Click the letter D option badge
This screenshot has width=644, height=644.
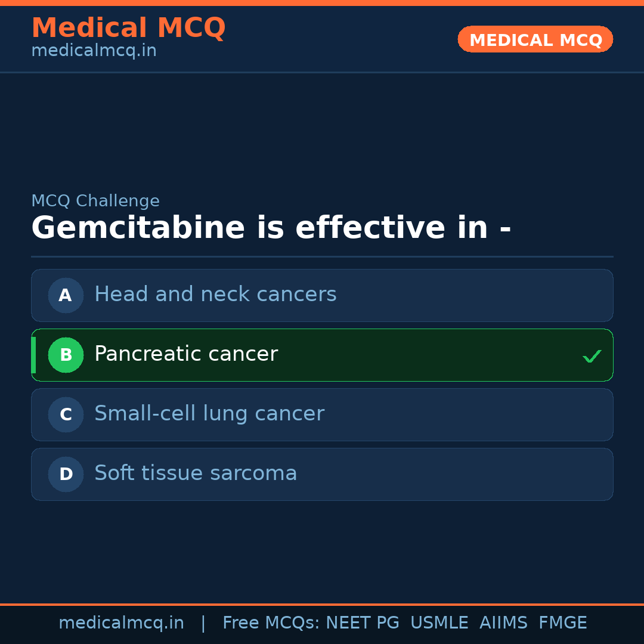66,474
